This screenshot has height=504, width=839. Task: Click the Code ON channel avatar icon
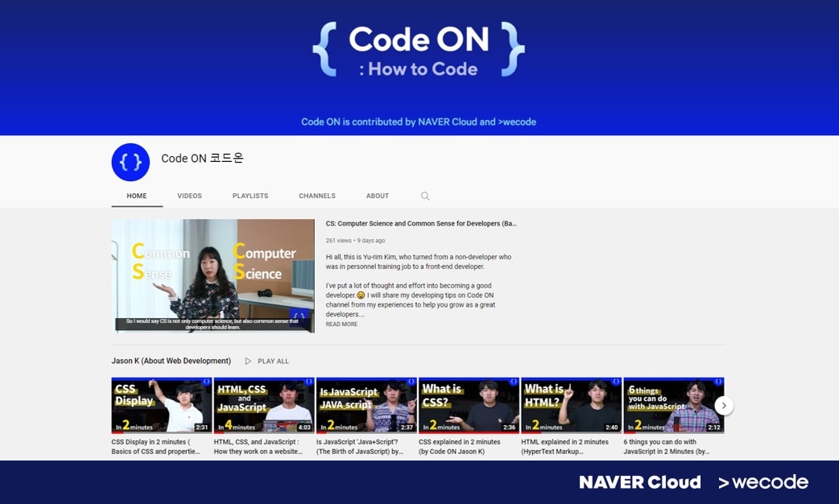(130, 163)
